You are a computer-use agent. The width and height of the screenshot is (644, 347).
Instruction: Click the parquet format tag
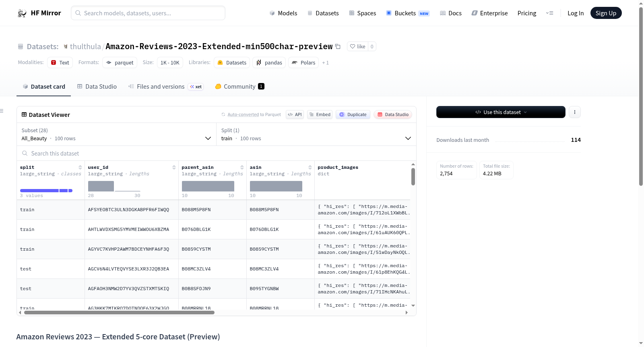tap(120, 62)
